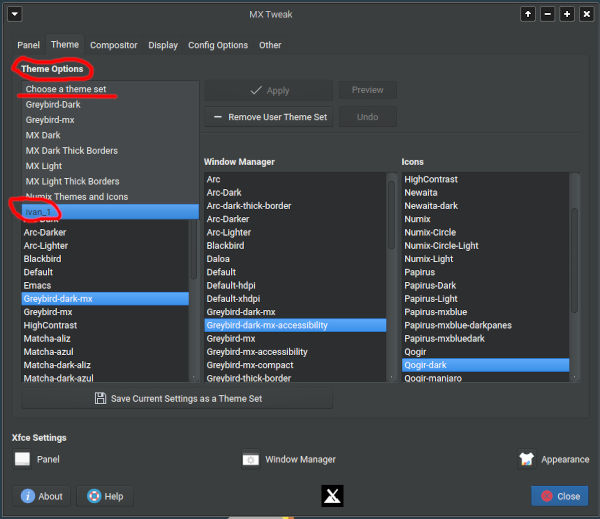
Task: Open the Config Options tab
Action: 218,45
